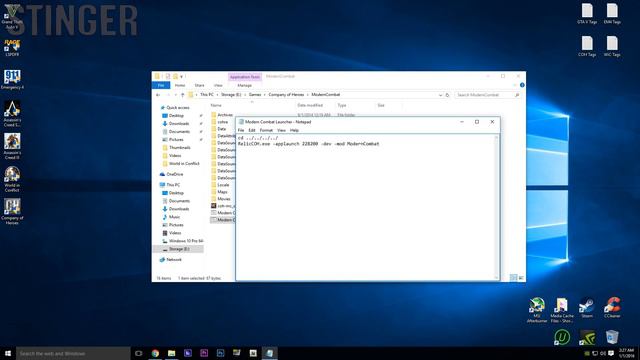The image size is (640, 360).
Task: Switch to Explorer's View ribbon tab
Action: point(218,85)
